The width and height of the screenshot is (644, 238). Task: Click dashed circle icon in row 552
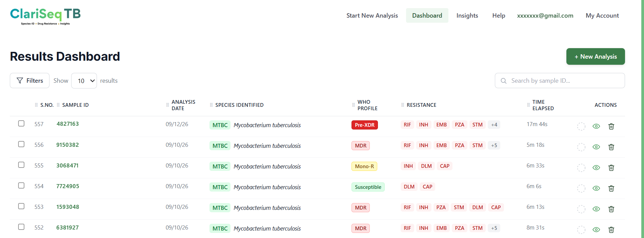[581, 230]
